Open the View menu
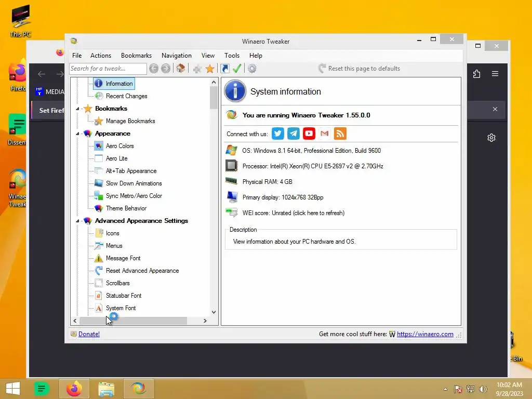 pyautogui.click(x=208, y=56)
